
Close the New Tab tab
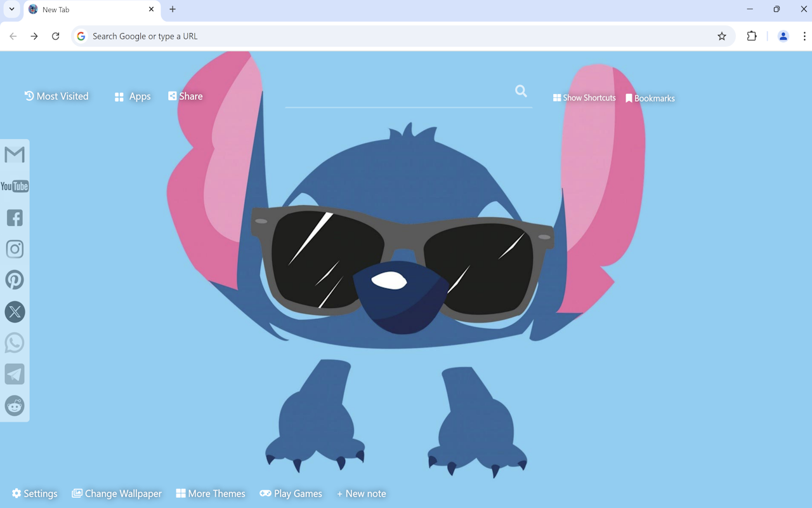151,10
